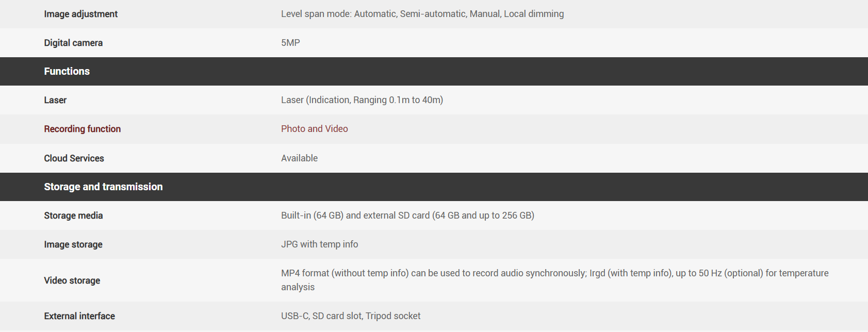Click the Storage and transmission section header

point(103,187)
